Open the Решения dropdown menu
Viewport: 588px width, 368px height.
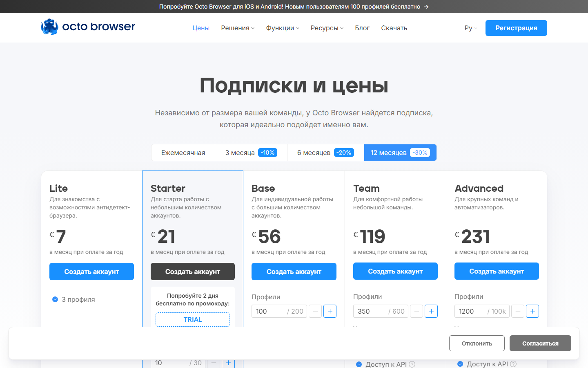pos(238,28)
